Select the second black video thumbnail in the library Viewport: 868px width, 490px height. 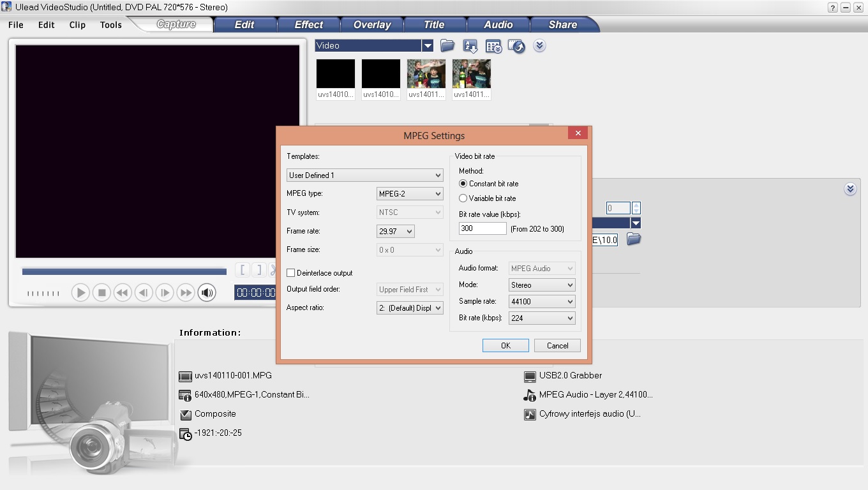(x=381, y=73)
